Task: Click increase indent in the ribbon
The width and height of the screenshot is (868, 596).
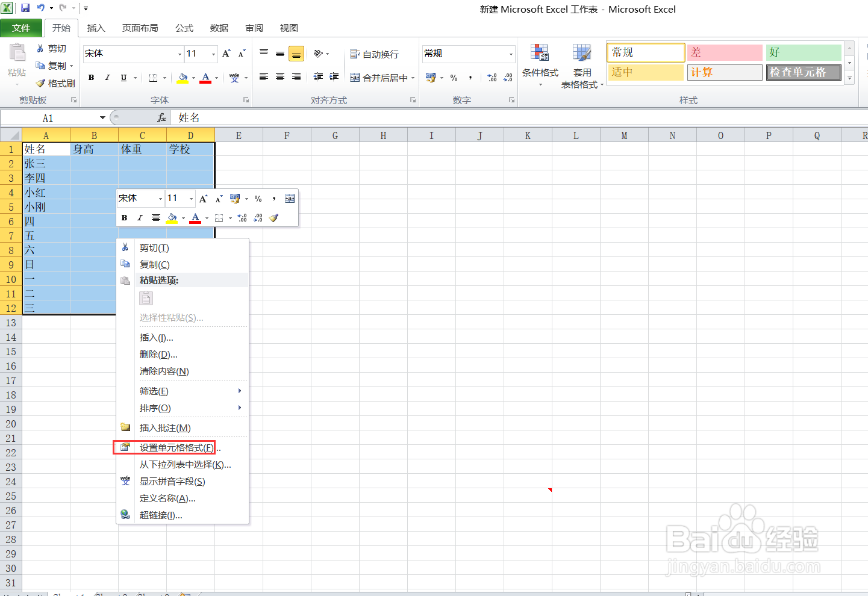Action: tap(334, 77)
